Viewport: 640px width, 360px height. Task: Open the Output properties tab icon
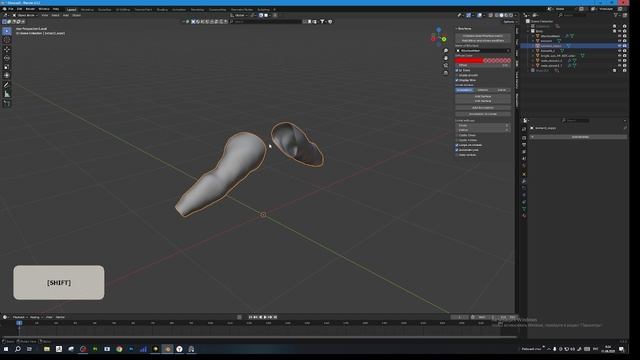(524, 144)
